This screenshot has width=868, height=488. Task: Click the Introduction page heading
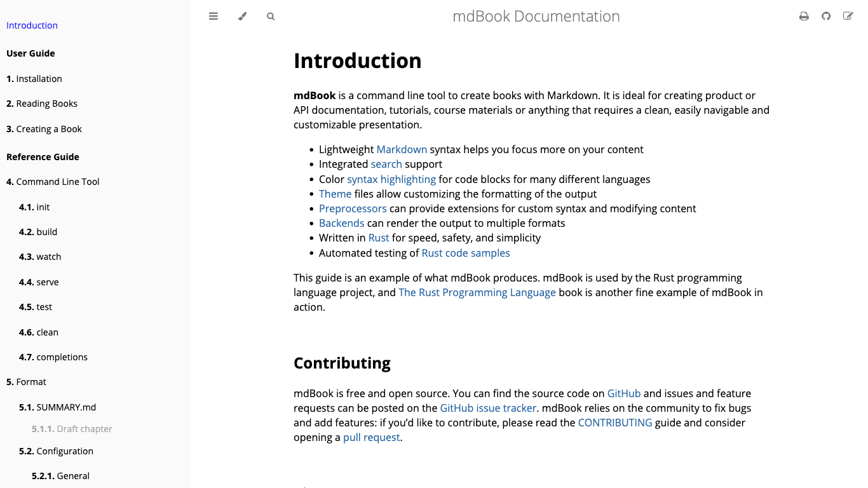(358, 60)
